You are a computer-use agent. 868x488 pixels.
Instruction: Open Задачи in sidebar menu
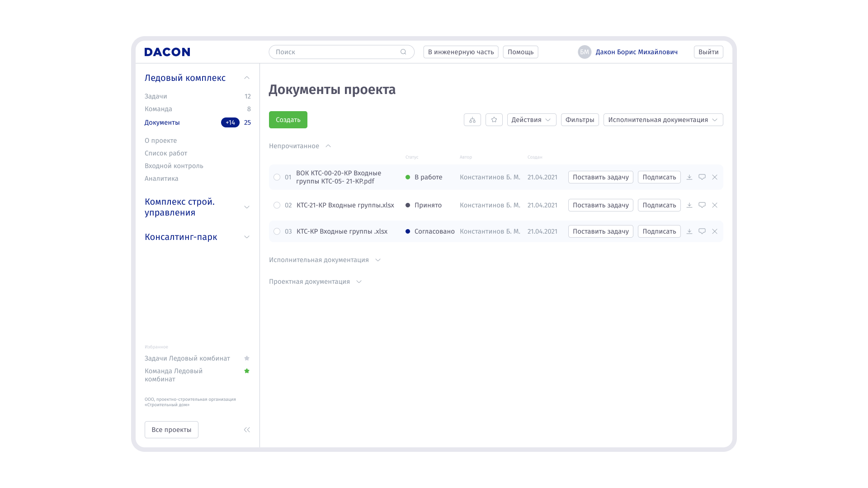(156, 96)
